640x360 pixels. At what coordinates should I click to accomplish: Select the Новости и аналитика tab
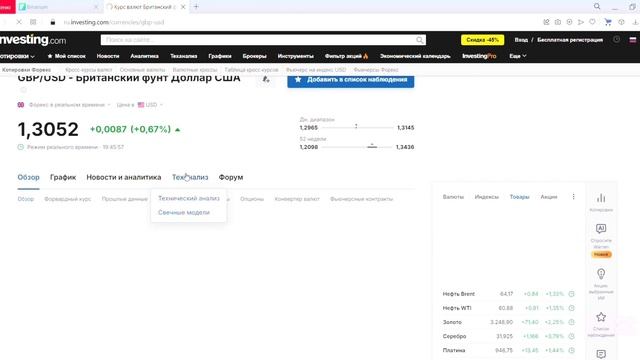pyautogui.click(x=124, y=178)
